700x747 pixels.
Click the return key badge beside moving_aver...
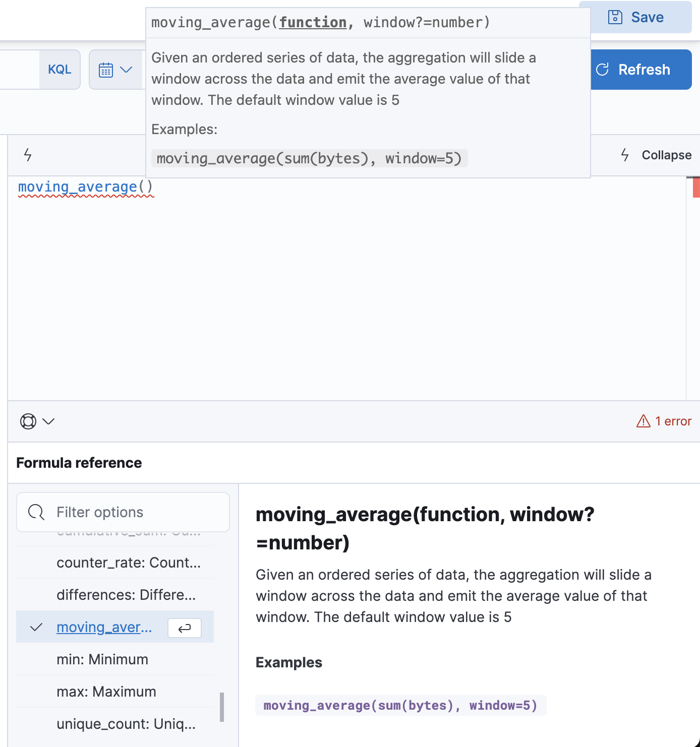click(185, 628)
